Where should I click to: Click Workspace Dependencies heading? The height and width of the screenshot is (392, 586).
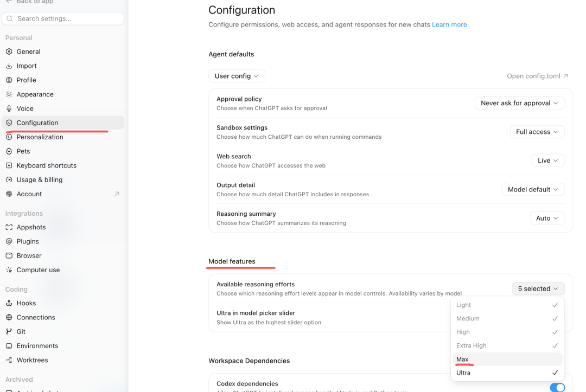coord(249,361)
